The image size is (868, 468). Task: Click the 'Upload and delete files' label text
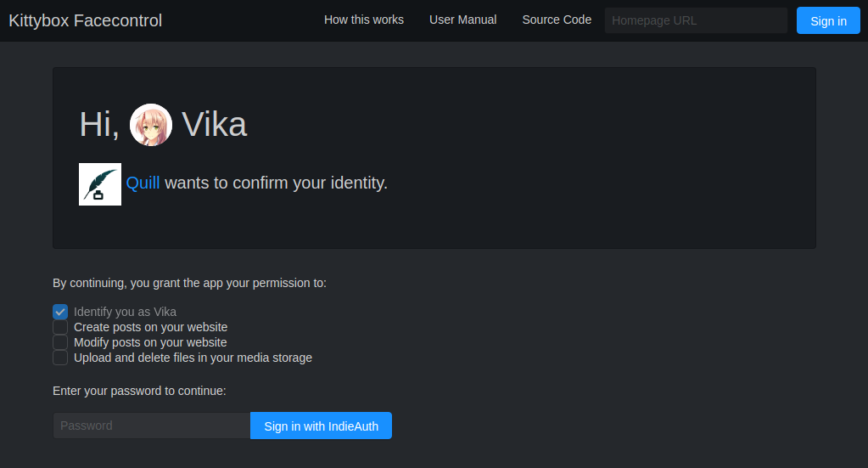(x=193, y=358)
